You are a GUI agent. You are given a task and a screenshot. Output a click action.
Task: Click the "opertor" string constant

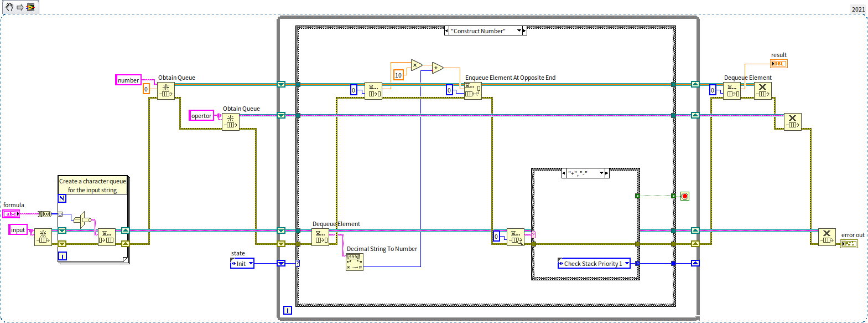(201, 116)
